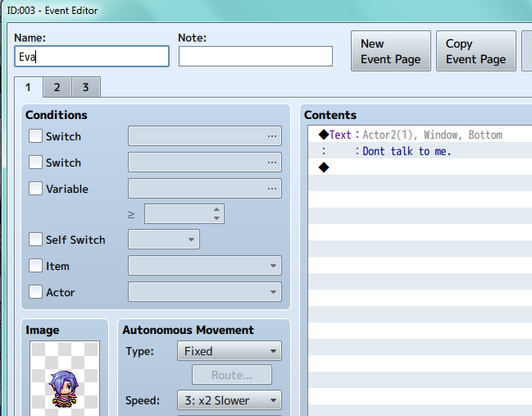This screenshot has width=532, height=416.
Task: Select the Text: Actor2(1), Window, Bottom command
Action: point(420,135)
